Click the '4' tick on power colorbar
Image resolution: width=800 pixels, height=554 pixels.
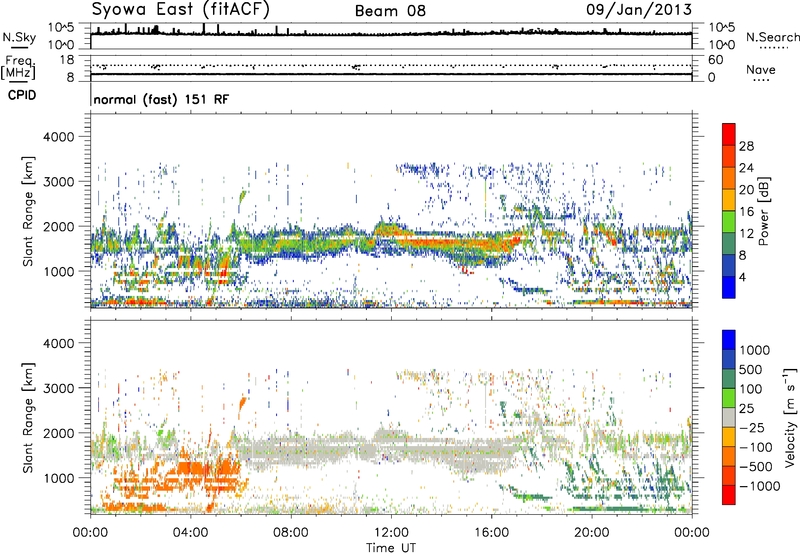coord(743,277)
